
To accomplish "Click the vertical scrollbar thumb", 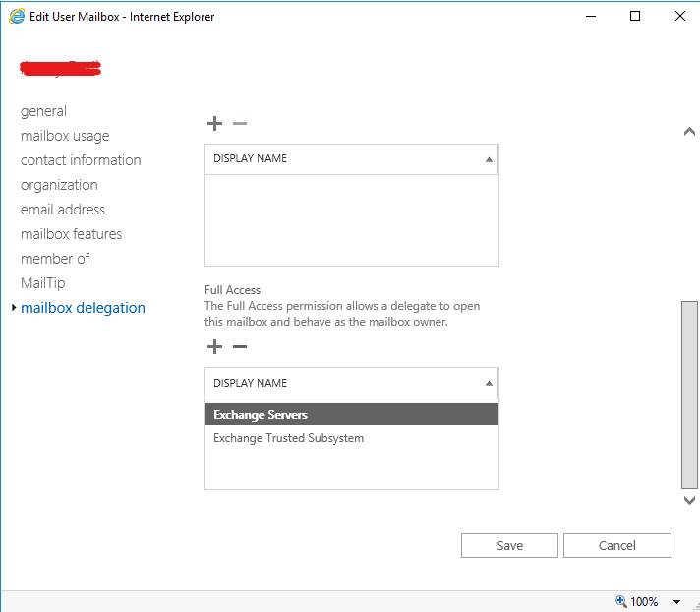I will pos(689,395).
